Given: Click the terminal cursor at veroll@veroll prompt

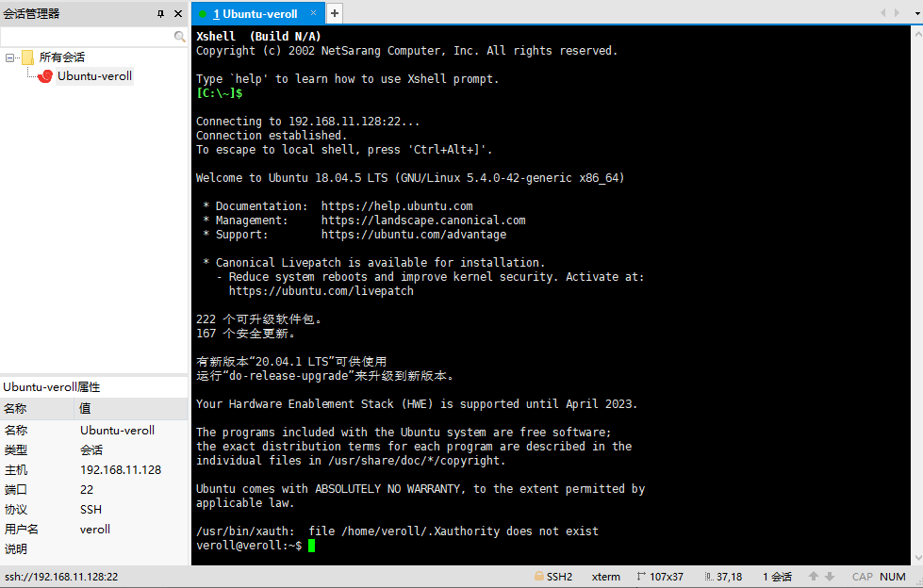Looking at the screenshot, I should tap(311, 546).
